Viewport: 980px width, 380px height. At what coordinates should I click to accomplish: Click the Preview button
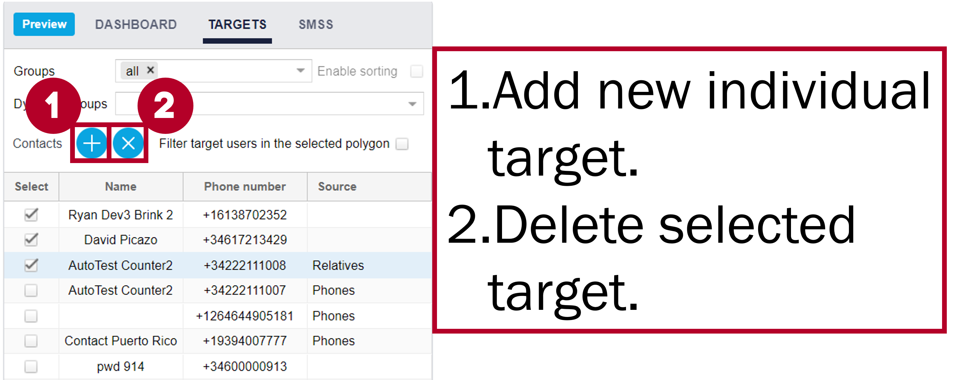(x=44, y=24)
